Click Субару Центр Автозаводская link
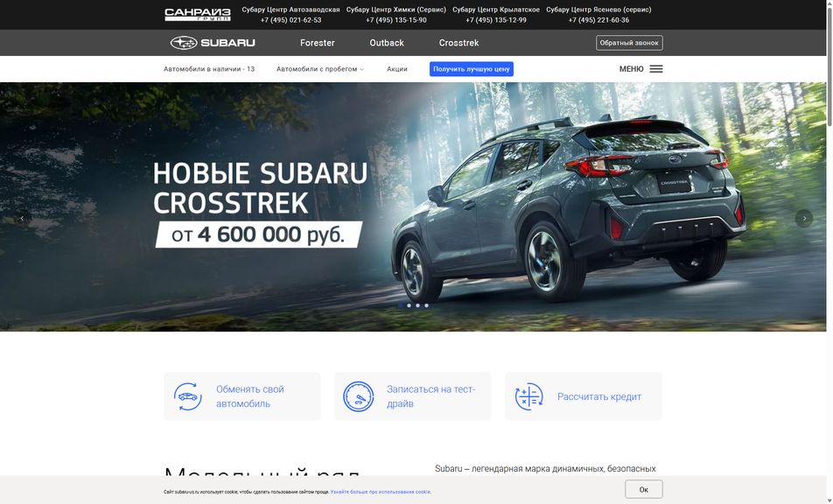This screenshot has height=504, width=833. pyautogui.click(x=290, y=10)
